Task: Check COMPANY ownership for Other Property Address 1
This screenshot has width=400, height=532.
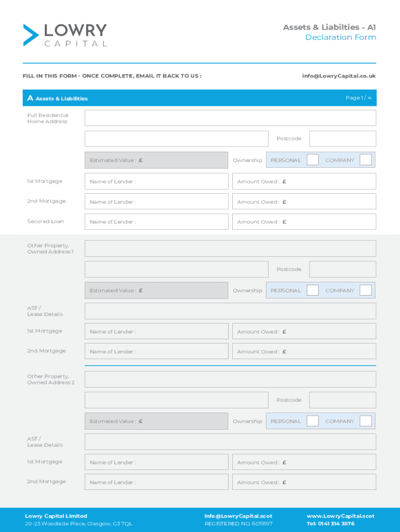Action: click(x=366, y=290)
